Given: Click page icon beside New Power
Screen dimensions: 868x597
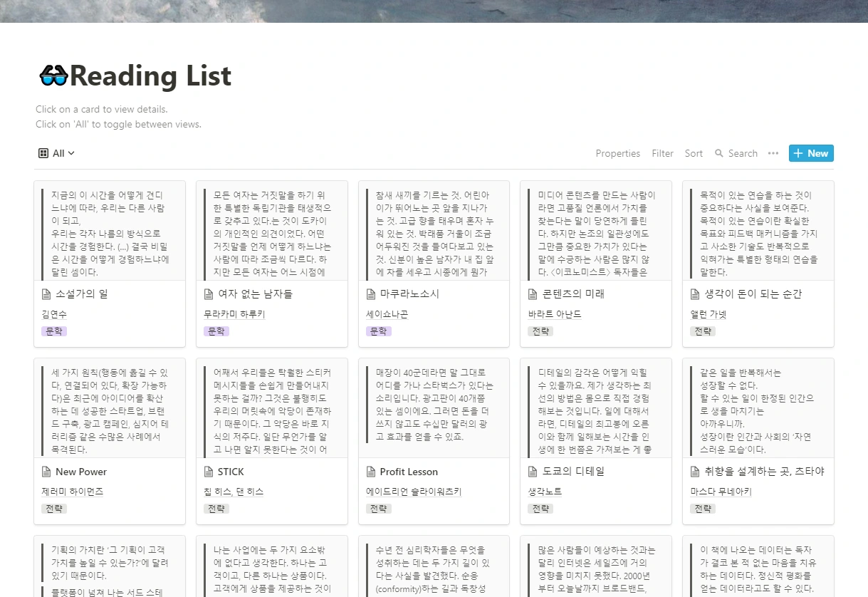Looking at the screenshot, I should 47,472.
